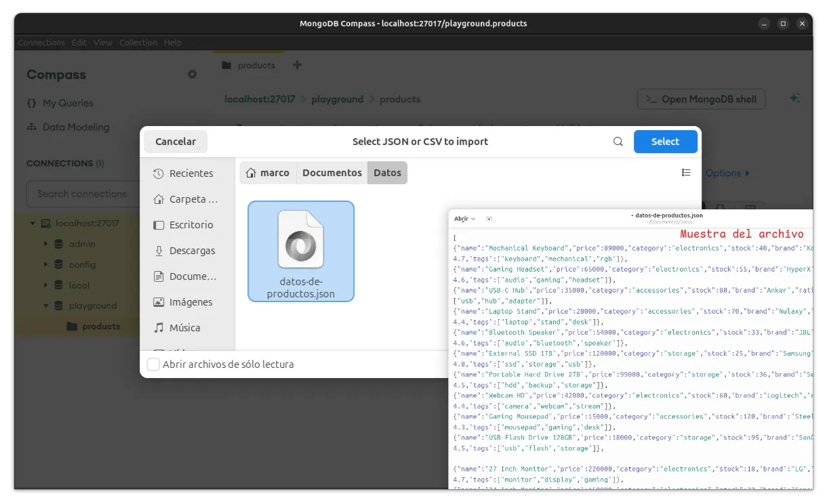Click the search icon in file dialog

[x=618, y=142]
